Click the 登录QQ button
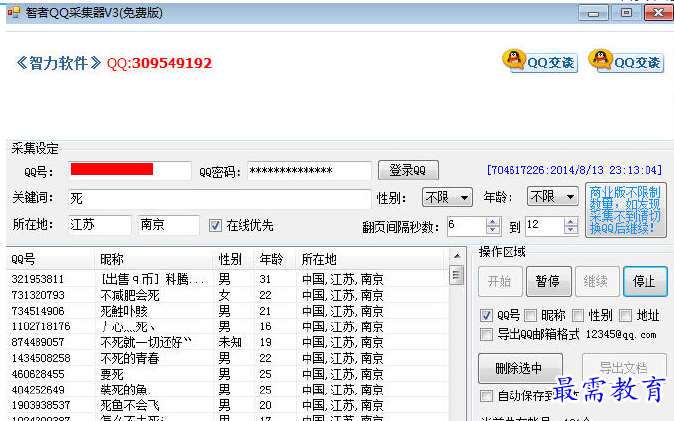The image size is (674, 421). click(408, 170)
